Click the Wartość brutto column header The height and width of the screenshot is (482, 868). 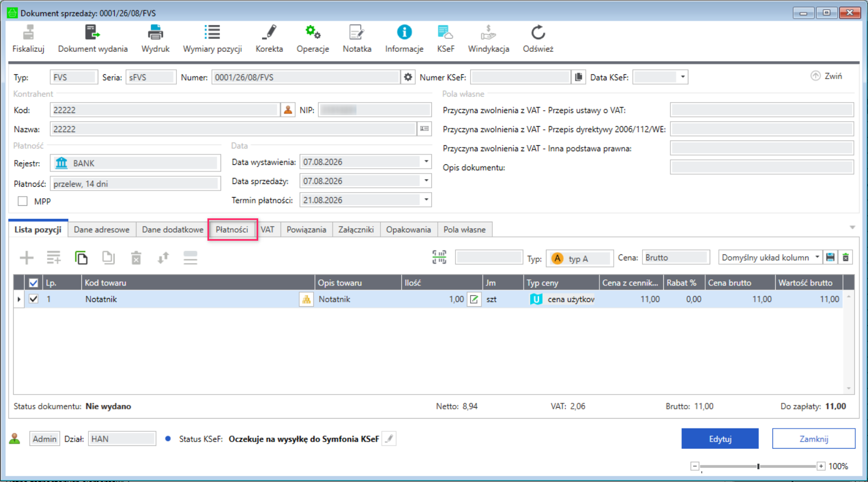click(x=809, y=283)
